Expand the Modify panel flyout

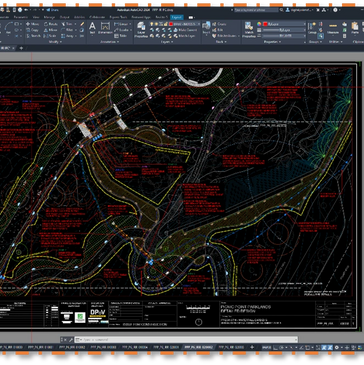click(x=55, y=42)
